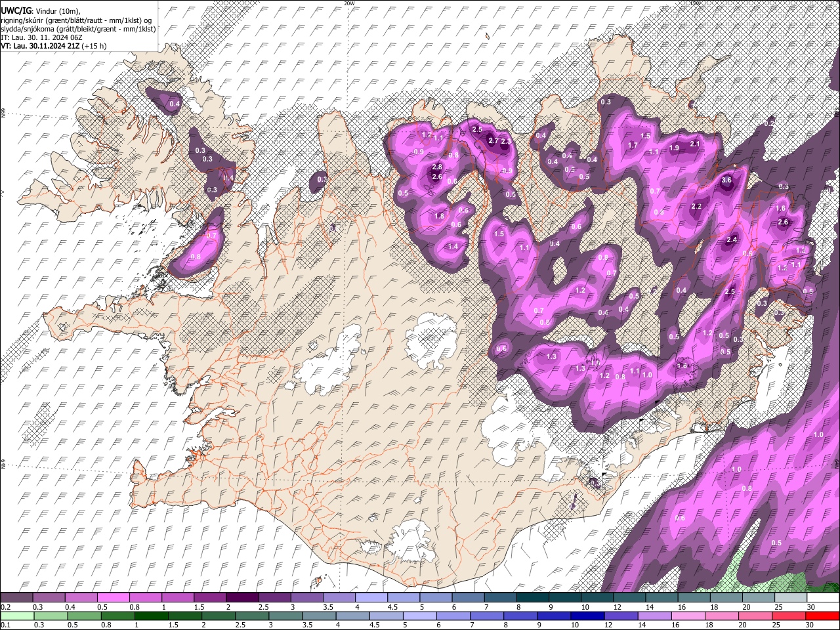Pick the bright red swatch ending the lower legend
The image size is (840, 630).
[x=823, y=616]
